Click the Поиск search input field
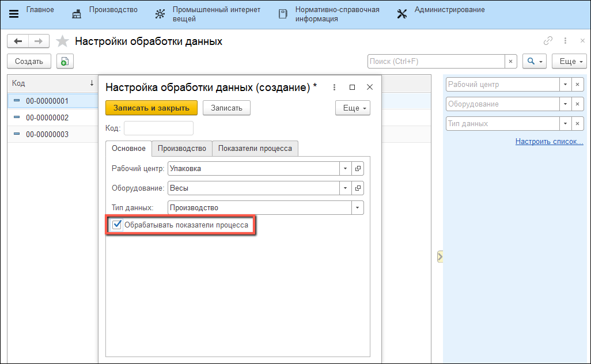Screen dimensions: 591x364 tap(436, 62)
